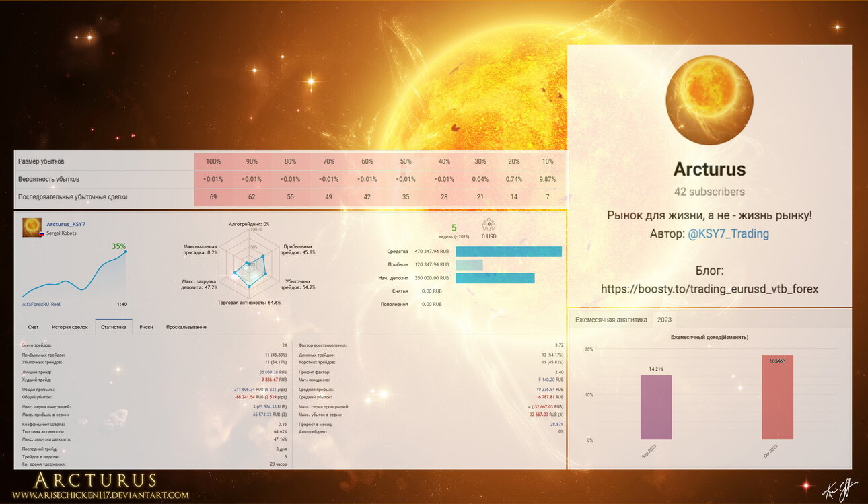Click the 35 059.28 RUB best trade value
Image resolution: width=868 pixels, height=504 pixels.
pyautogui.click(x=272, y=372)
